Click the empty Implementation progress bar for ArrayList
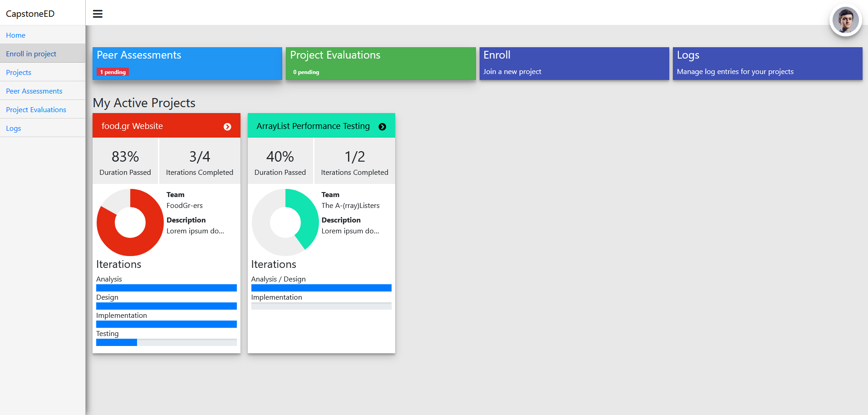 point(321,306)
